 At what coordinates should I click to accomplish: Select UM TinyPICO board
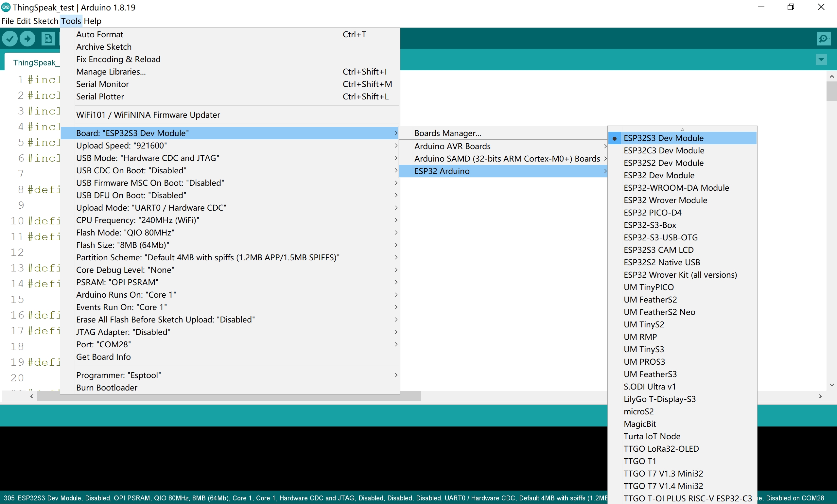682,287
